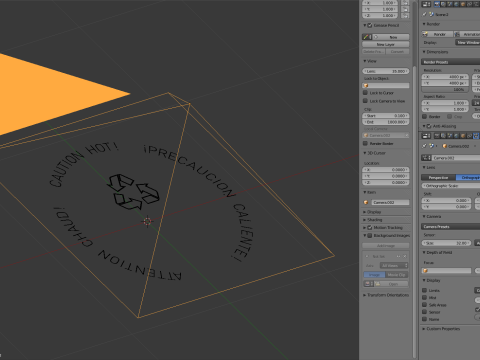This screenshot has width=480, height=360.
Task: Select the Object tab icon in the upper properties header
Action: (462, 4)
